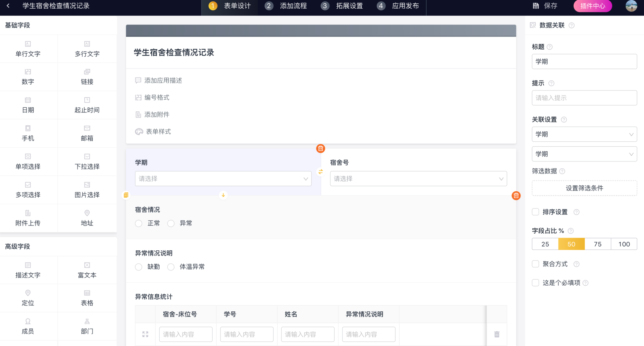The width and height of the screenshot is (644, 346).
Task: Open the 学期 请选择 dropdown in the form
Action: tap(223, 179)
